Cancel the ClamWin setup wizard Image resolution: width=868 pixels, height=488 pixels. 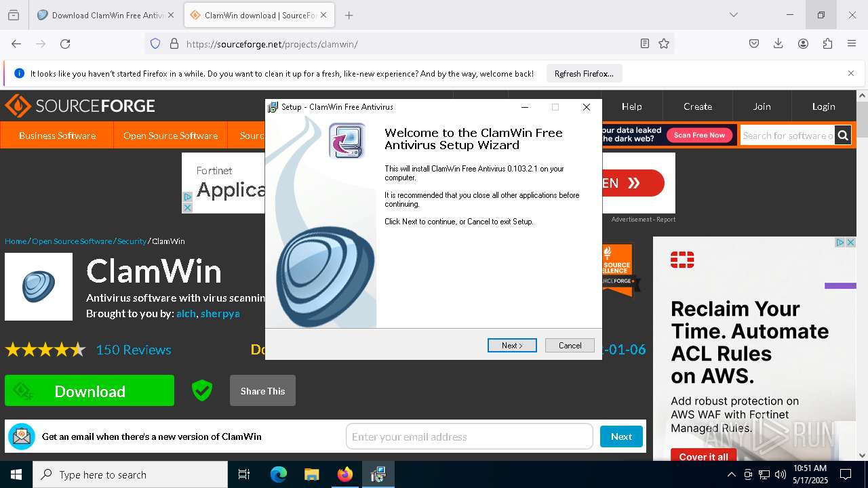tap(570, 346)
